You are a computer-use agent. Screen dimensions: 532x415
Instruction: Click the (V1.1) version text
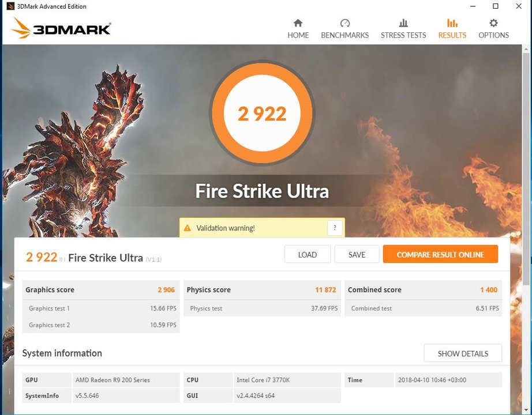tap(153, 259)
